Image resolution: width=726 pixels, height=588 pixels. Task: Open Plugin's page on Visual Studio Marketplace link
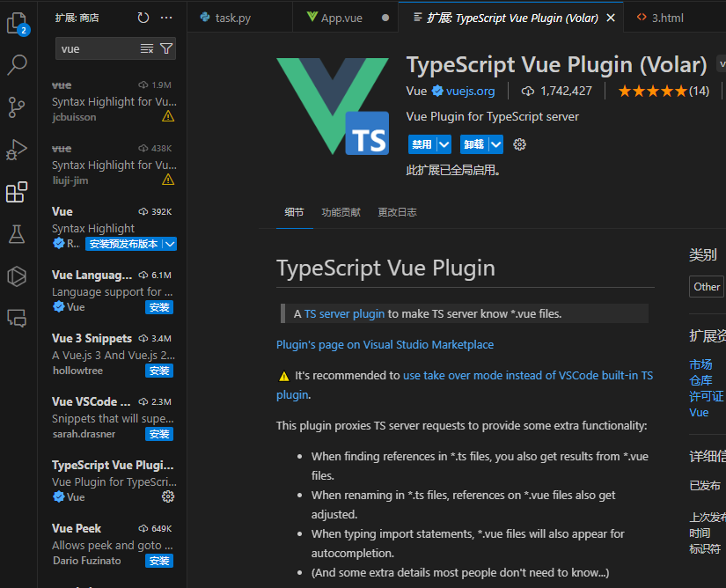coord(385,344)
